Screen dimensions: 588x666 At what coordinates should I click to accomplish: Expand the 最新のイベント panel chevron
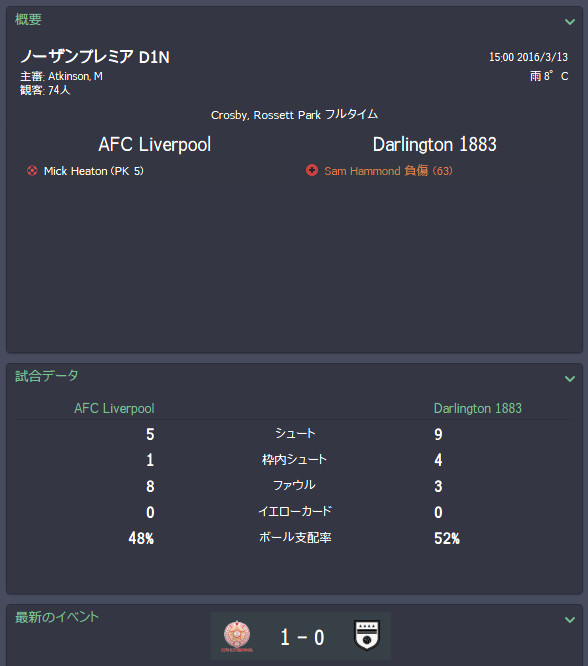570,619
